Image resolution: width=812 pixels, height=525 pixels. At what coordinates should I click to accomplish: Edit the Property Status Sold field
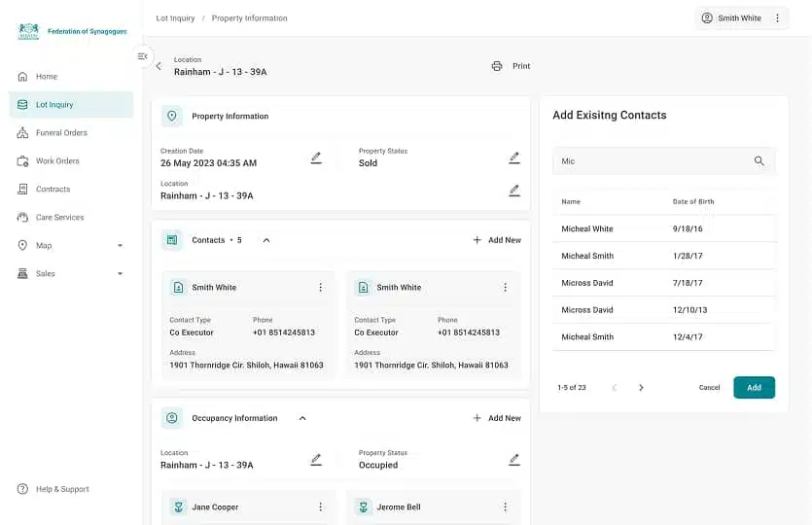[514, 157]
